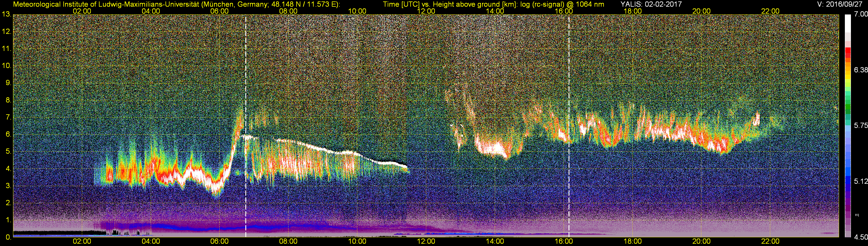Screen dimensions: 868x246
Task: Click the 'Time [UTC] vs. Height above ground' caption
Action: pyautogui.click(x=494, y=4)
